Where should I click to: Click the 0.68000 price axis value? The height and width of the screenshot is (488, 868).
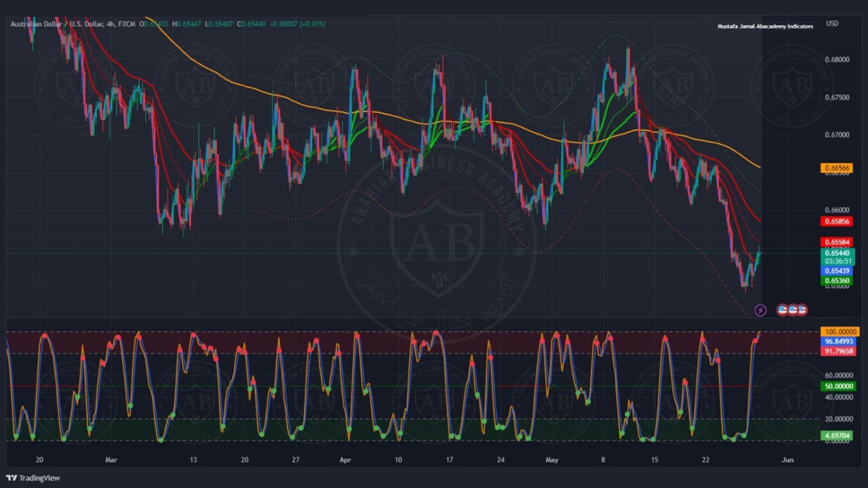tap(837, 60)
